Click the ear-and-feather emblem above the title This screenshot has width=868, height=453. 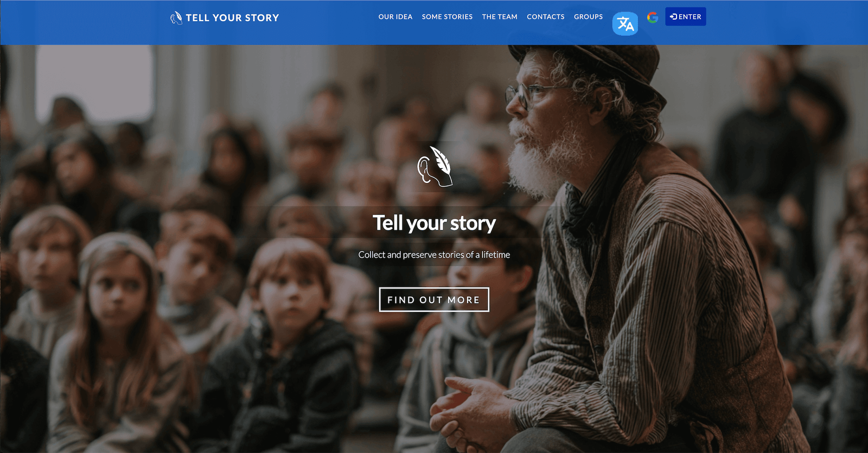[x=435, y=166]
